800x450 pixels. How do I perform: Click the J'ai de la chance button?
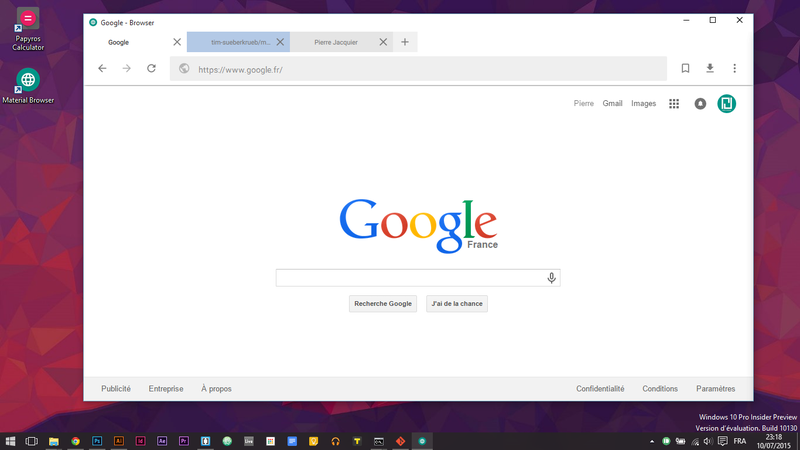coord(457,304)
